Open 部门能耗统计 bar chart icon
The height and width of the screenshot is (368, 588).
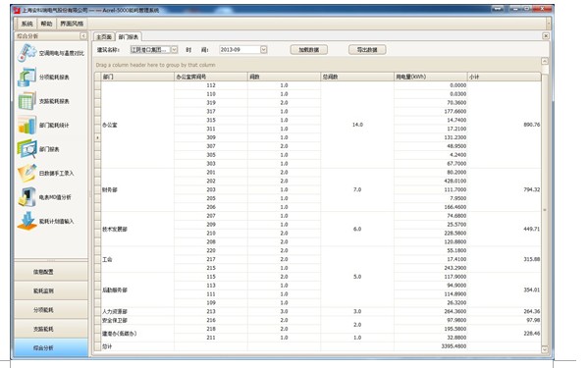point(27,126)
